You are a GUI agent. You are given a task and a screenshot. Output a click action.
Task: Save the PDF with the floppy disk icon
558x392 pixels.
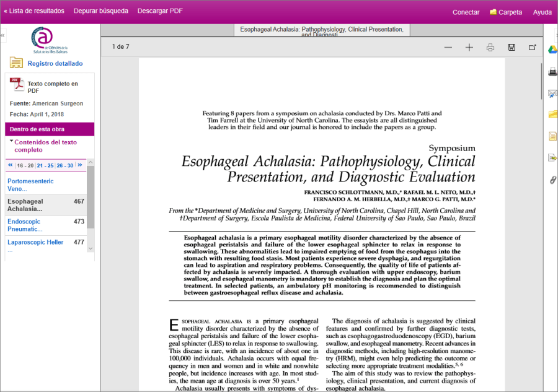[x=511, y=47]
